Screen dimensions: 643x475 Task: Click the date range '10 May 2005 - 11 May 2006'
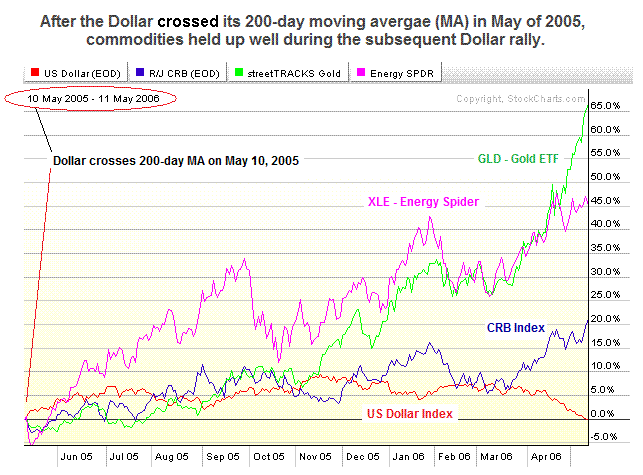pyautogui.click(x=93, y=98)
